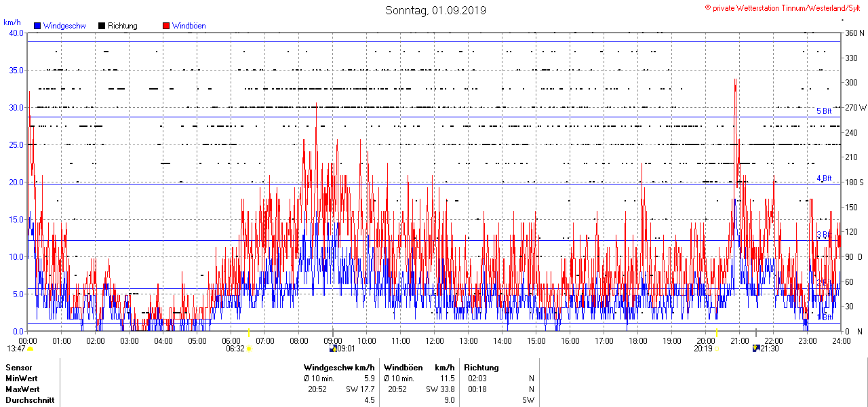Click the 15:00 time axis label

click(536, 341)
